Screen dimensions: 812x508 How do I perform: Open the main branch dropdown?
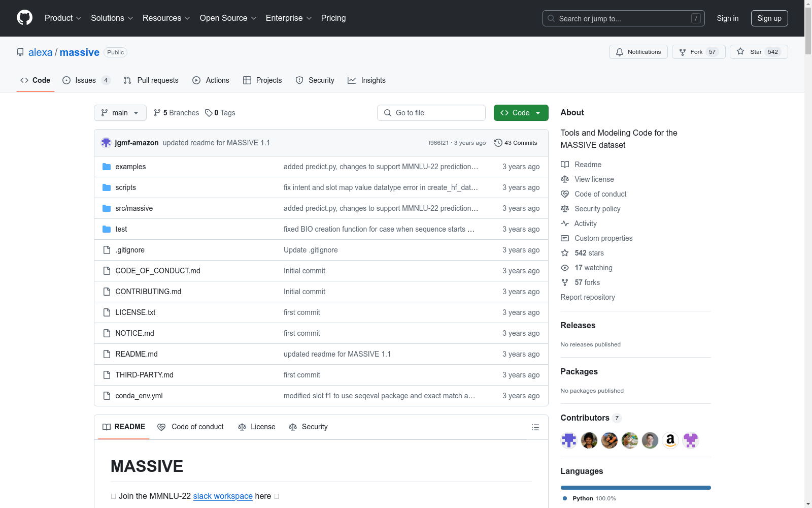click(x=120, y=113)
